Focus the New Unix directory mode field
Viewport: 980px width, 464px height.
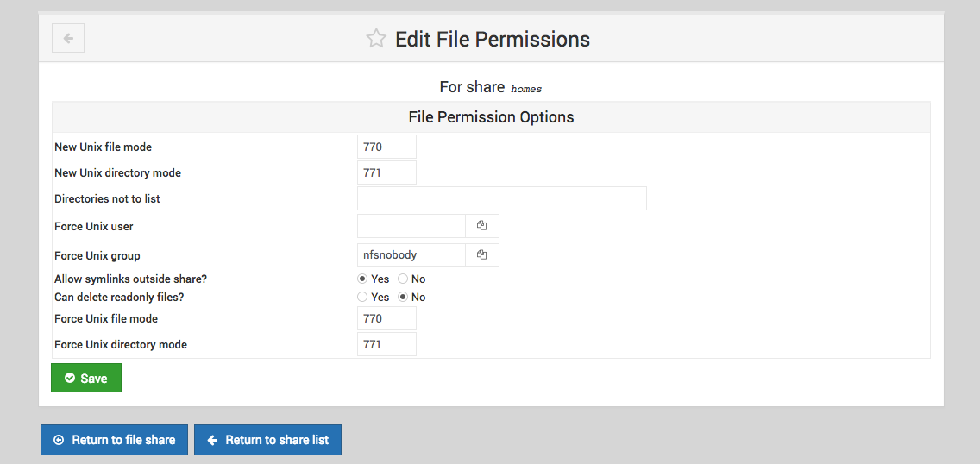pos(386,173)
